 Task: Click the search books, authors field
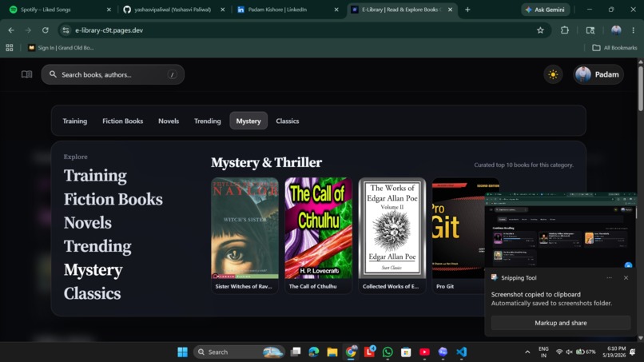pos(113,74)
